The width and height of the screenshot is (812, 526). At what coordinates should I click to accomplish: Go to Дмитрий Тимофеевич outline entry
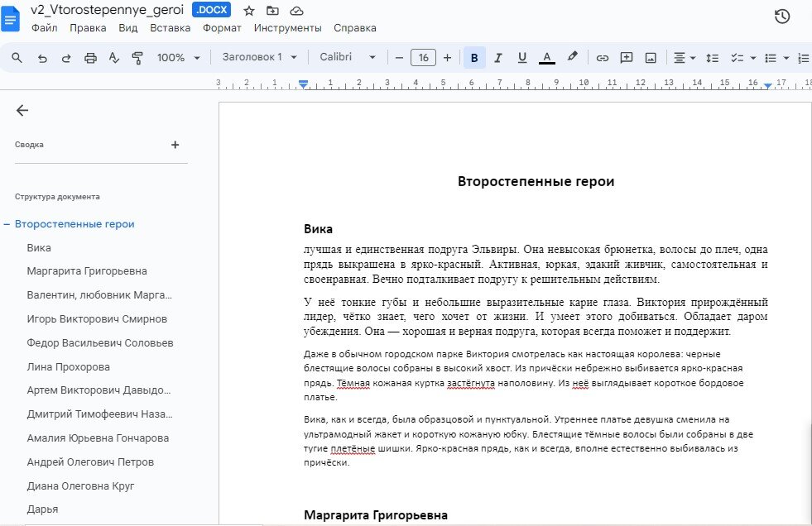[x=100, y=414]
